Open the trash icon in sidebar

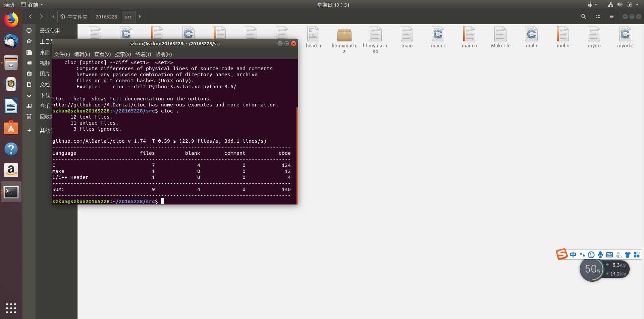coord(29,117)
